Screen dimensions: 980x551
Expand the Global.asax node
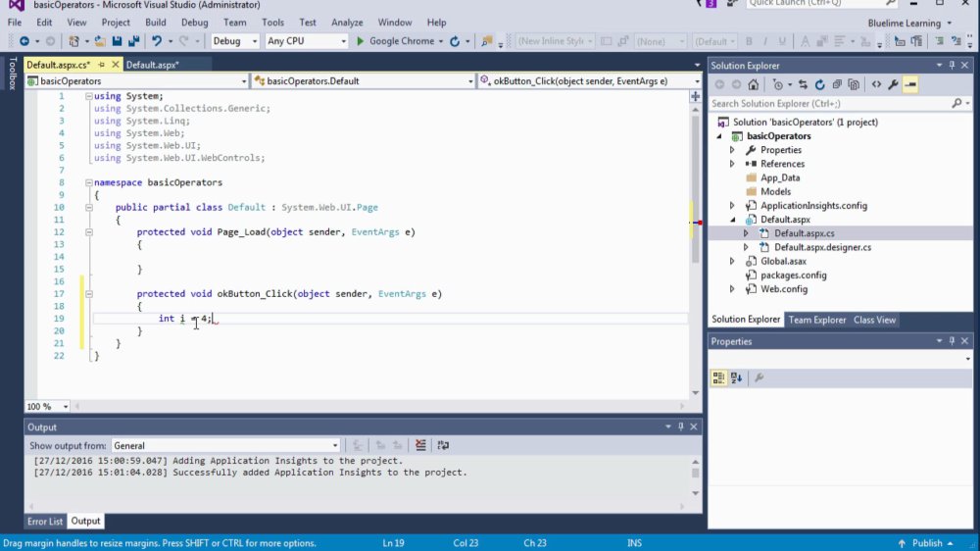pos(732,262)
